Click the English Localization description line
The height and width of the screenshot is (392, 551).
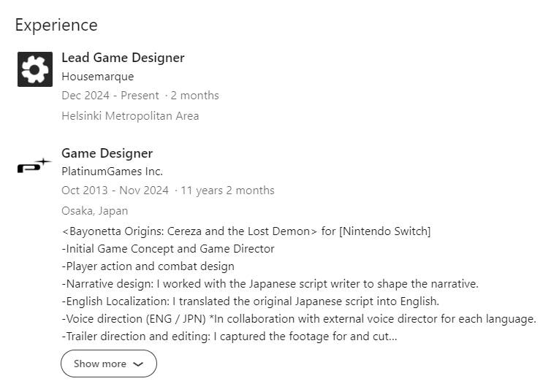(x=251, y=301)
